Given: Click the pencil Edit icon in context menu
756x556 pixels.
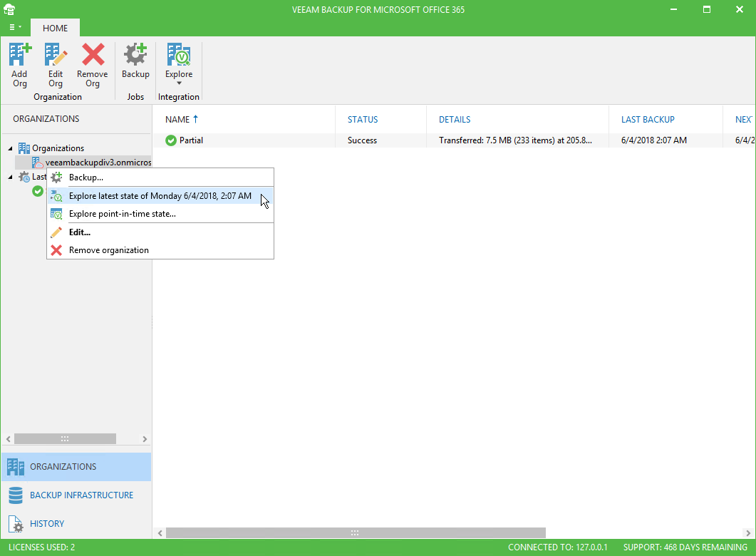Looking at the screenshot, I should click(56, 232).
